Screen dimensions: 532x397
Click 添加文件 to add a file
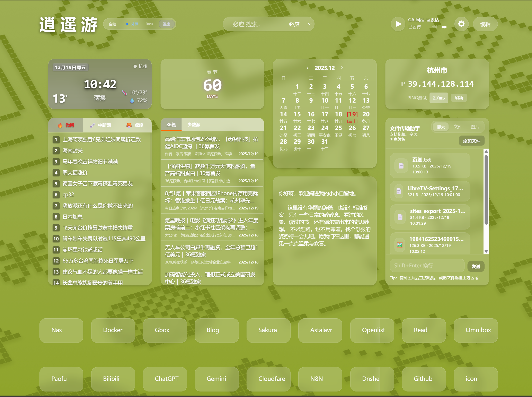pyautogui.click(x=471, y=141)
